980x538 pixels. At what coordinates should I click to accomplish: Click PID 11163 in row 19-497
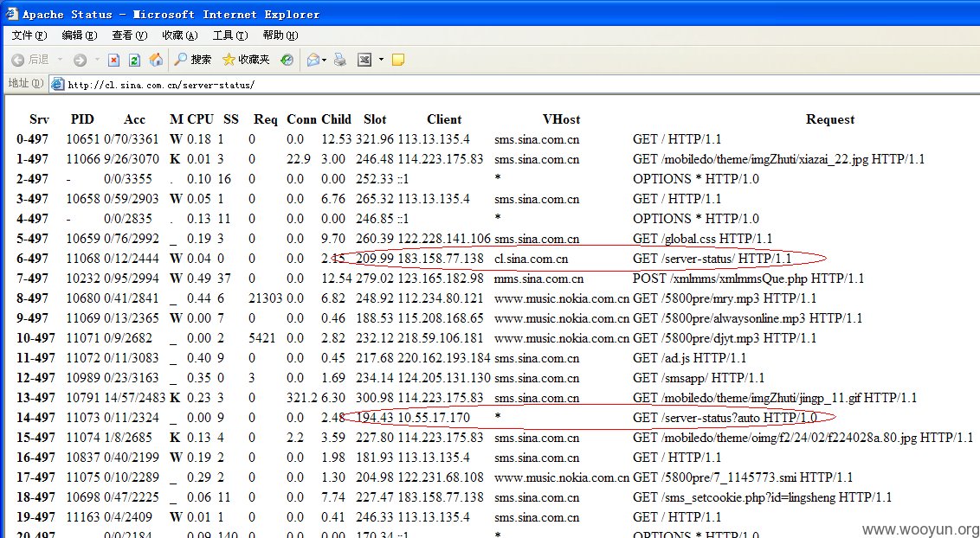[82, 517]
